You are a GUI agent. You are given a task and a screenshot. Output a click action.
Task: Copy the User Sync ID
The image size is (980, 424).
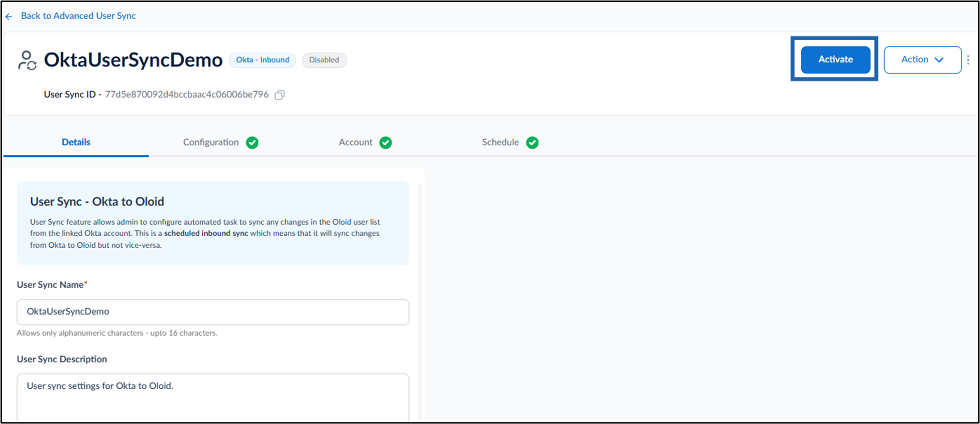(280, 95)
